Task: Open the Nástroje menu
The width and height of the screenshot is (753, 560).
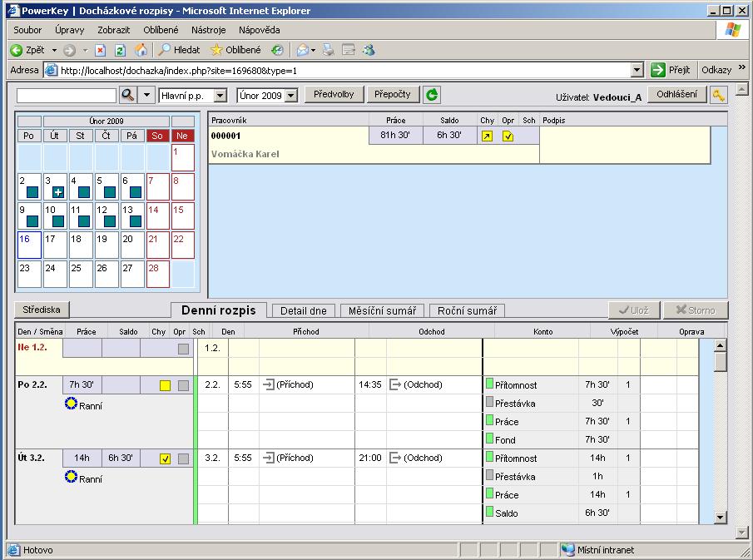Action: coord(208,30)
